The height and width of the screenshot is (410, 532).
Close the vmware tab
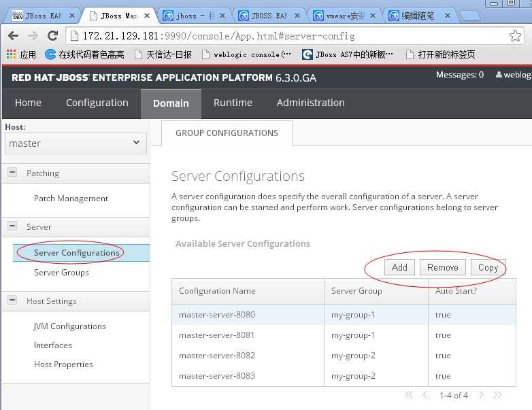(373, 16)
